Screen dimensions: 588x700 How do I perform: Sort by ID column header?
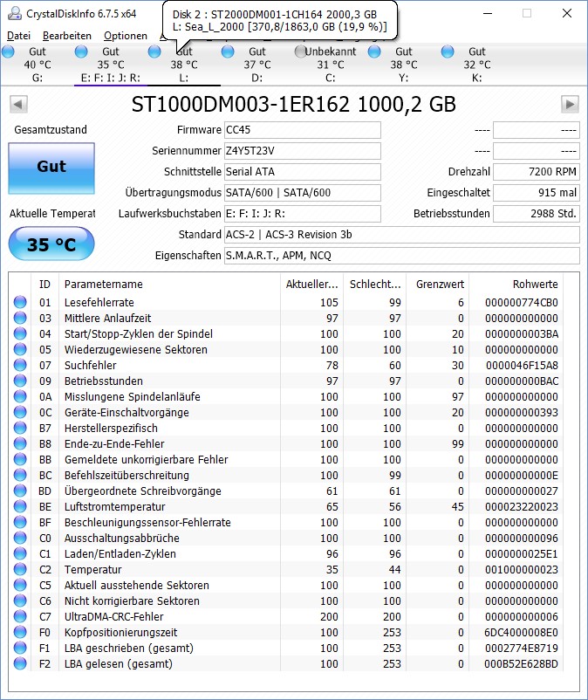pos(44,284)
